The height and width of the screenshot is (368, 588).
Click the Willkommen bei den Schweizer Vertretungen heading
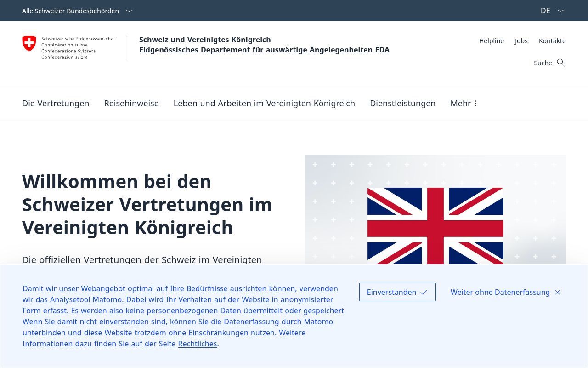coord(147,205)
